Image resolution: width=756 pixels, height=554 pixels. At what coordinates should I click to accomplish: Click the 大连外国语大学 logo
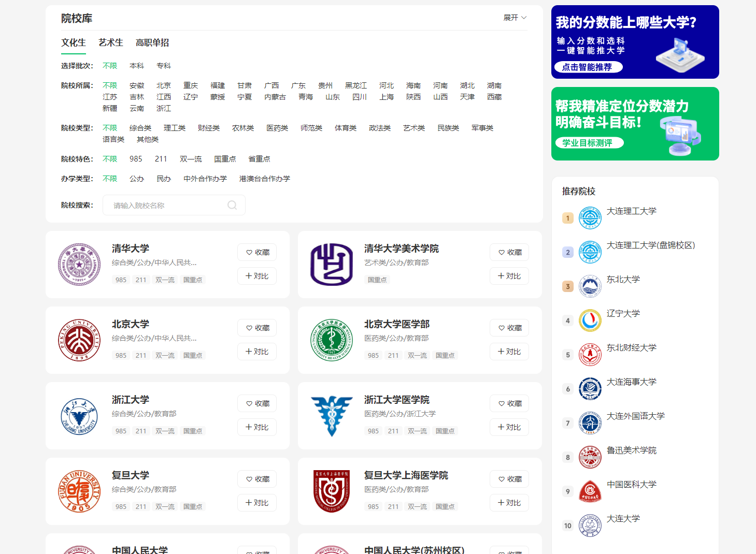click(x=590, y=423)
